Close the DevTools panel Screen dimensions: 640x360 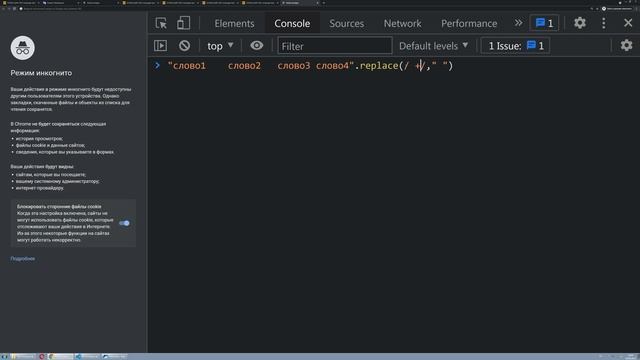point(628,23)
